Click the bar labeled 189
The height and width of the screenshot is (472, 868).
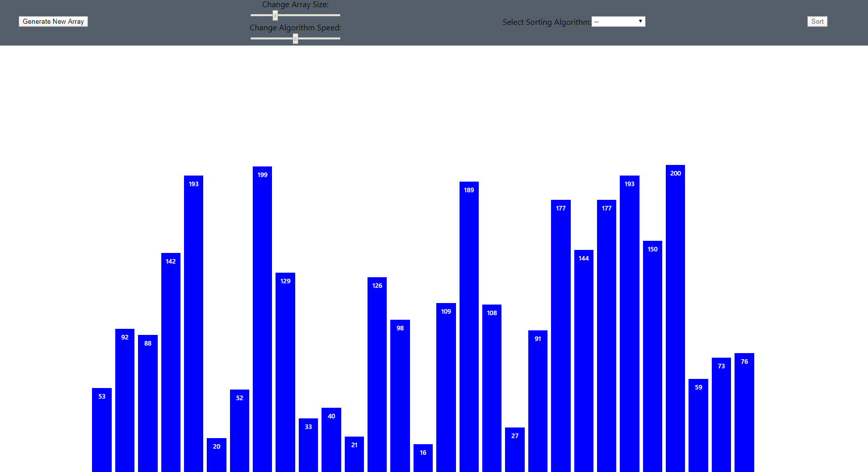click(469, 327)
